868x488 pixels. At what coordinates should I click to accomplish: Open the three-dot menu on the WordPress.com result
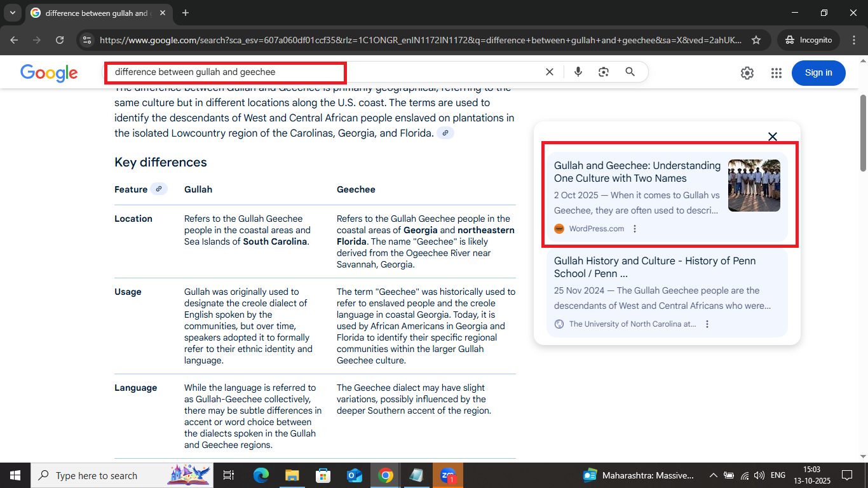(635, 228)
